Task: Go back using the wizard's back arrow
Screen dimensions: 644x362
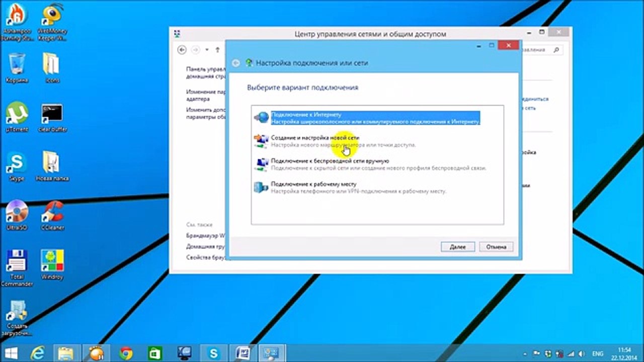Action: (235, 63)
